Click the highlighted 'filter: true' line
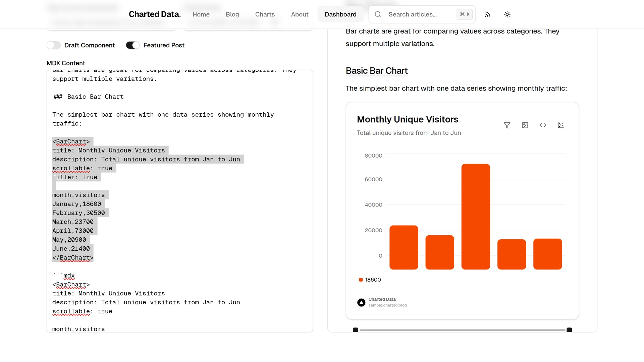 pyautogui.click(x=75, y=177)
